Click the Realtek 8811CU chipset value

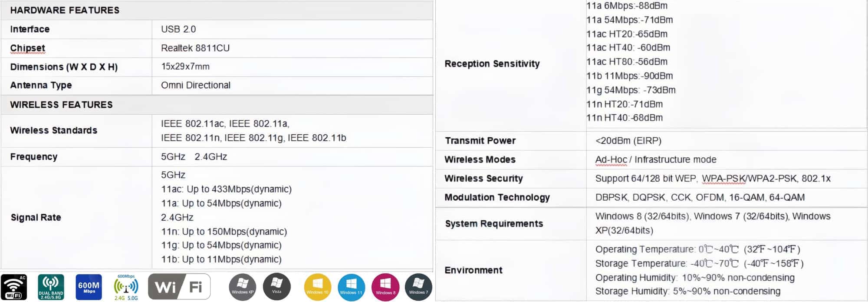(x=195, y=48)
